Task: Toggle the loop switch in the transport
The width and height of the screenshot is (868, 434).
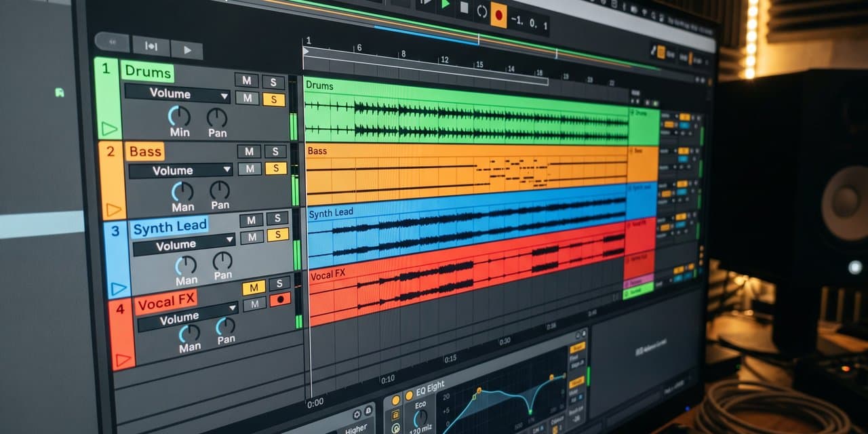Action: tap(481, 10)
